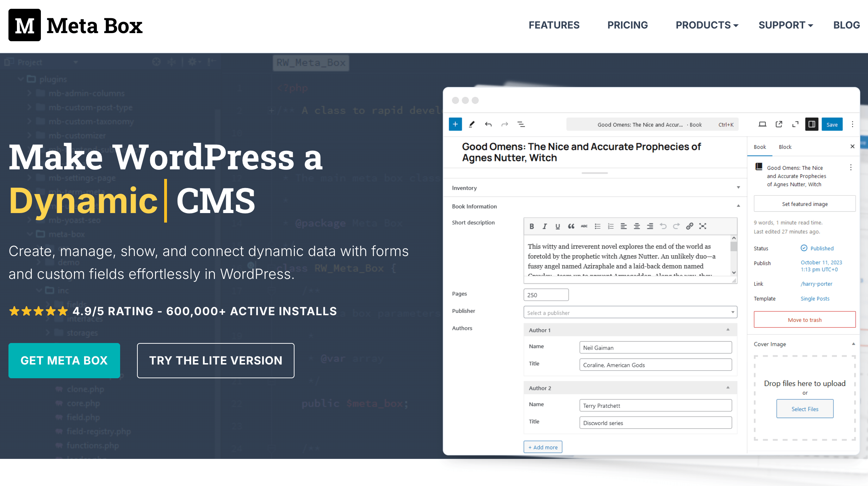Click the + Add more authors button
The height and width of the screenshot is (486, 868).
[543, 447]
